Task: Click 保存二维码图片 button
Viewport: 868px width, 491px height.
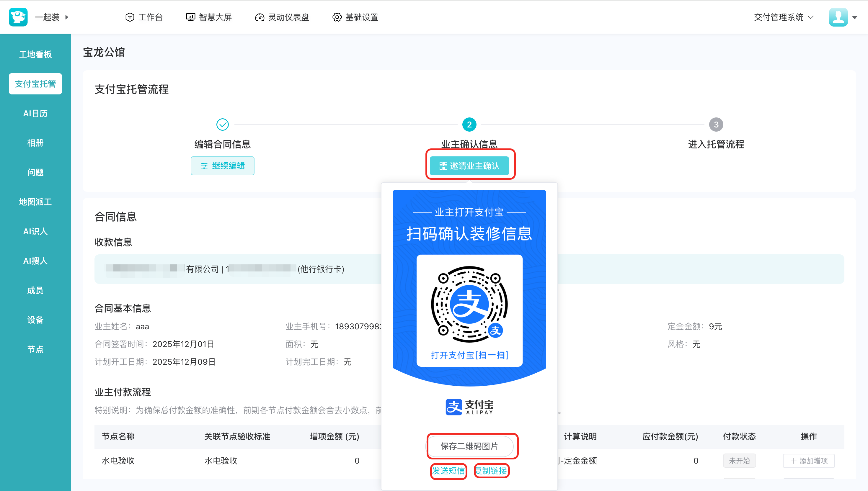Action: (469, 446)
